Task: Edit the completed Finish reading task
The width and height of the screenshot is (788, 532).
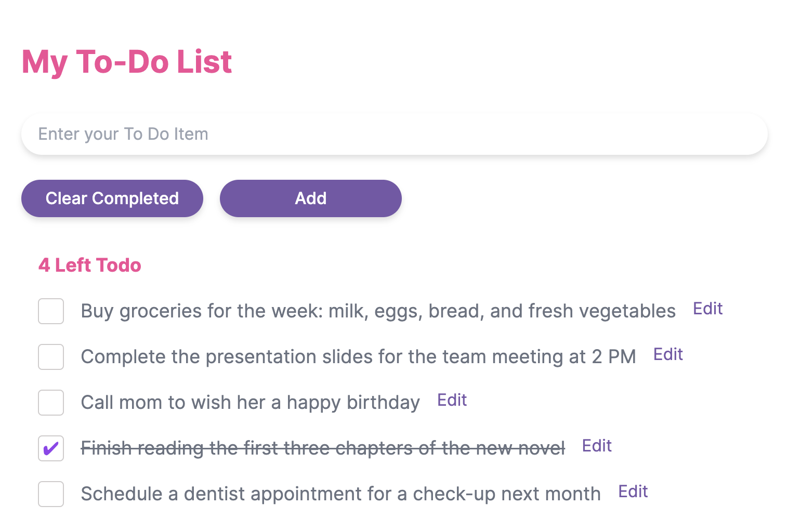Action: pyautogui.click(x=597, y=446)
